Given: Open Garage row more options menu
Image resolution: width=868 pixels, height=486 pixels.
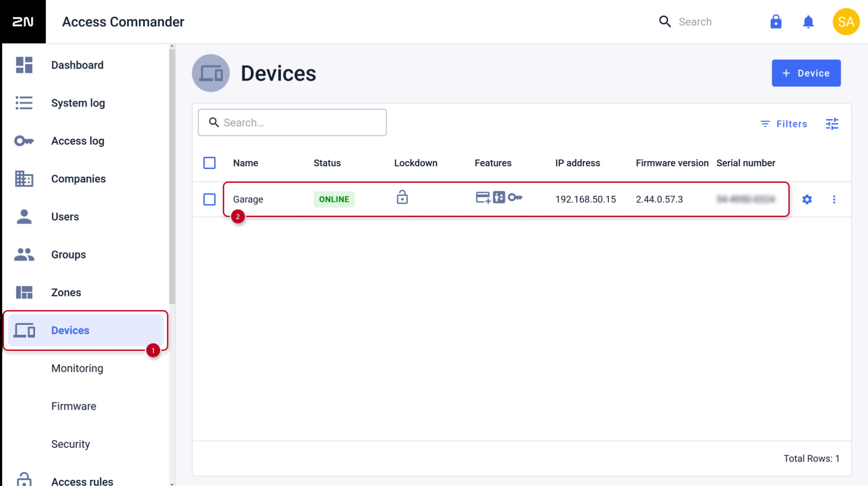Looking at the screenshot, I should pyautogui.click(x=834, y=199).
